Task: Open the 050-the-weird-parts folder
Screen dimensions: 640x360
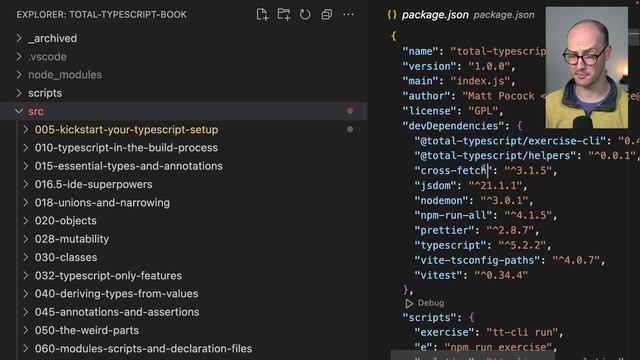Action: click(87, 331)
